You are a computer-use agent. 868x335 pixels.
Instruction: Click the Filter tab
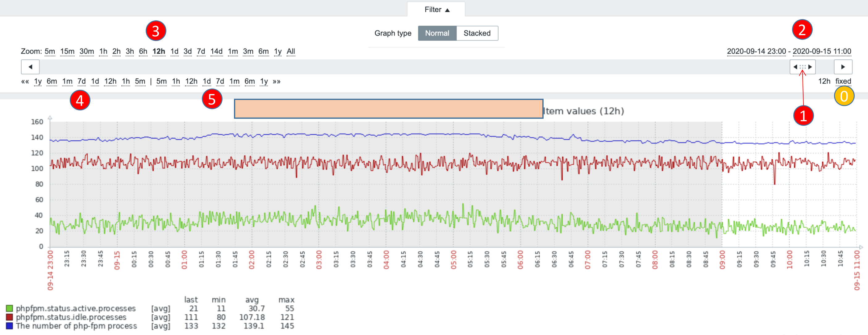pos(434,10)
